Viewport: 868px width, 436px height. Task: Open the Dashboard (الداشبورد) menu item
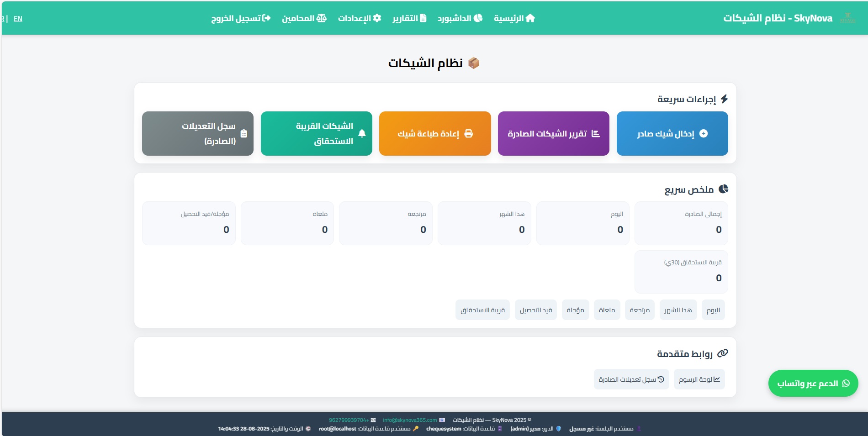pyautogui.click(x=460, y=18)
